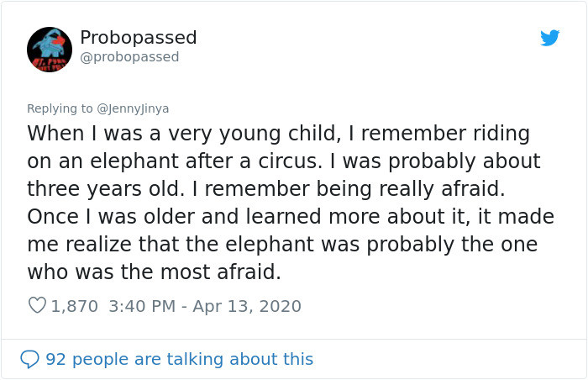The image size is (588, 380).
Task: Click the line starting "me realize that the elephant"
Action: [x=282, y=245]
